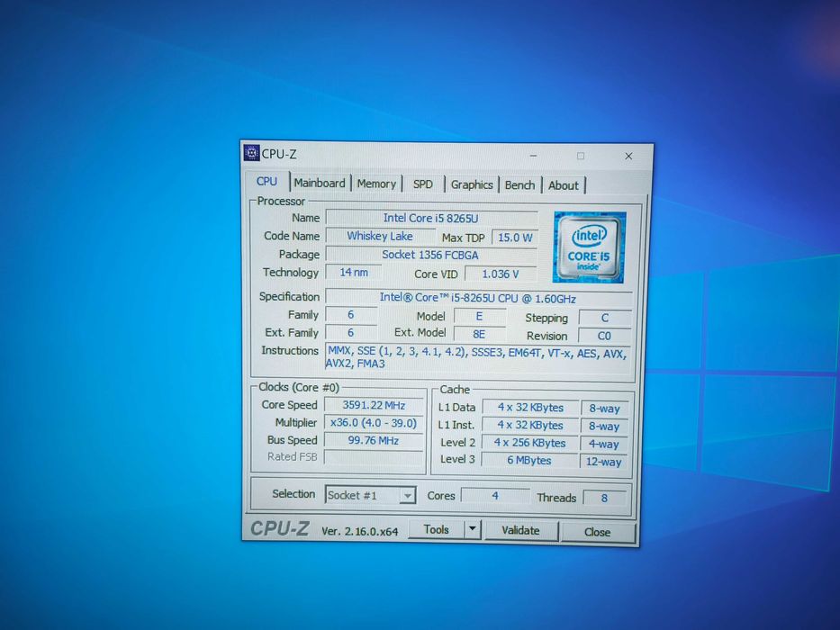Switch to the Mainboard tab
The image size is (840, 630).
point(320,184)
